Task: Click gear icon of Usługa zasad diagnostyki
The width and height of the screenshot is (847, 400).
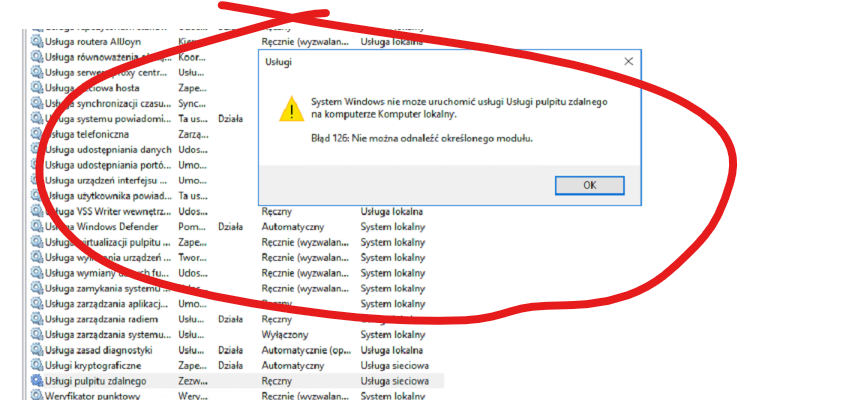Action: (37, 350)
